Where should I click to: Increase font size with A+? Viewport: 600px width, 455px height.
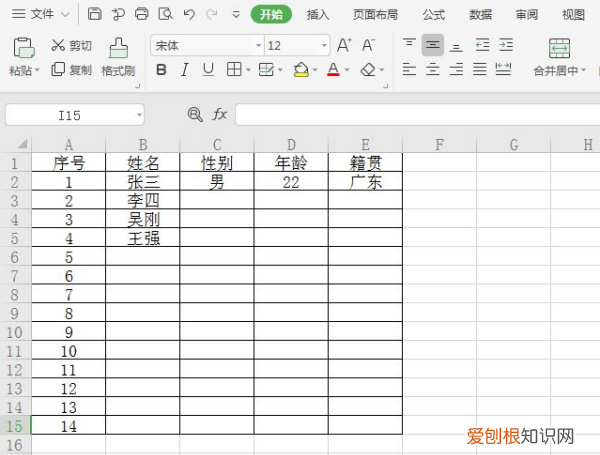click(344, 45)
